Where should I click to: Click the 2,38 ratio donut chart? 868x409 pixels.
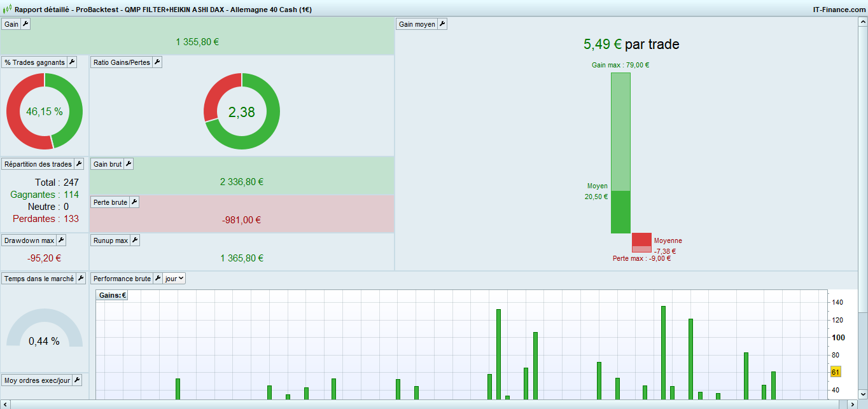pos(242,111)
